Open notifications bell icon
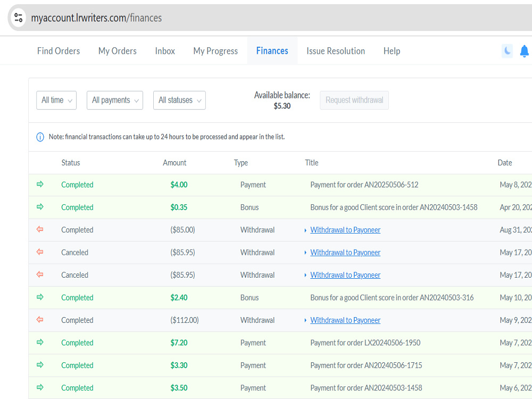Screen dimensions: 532x399 [x=524, y=51]
